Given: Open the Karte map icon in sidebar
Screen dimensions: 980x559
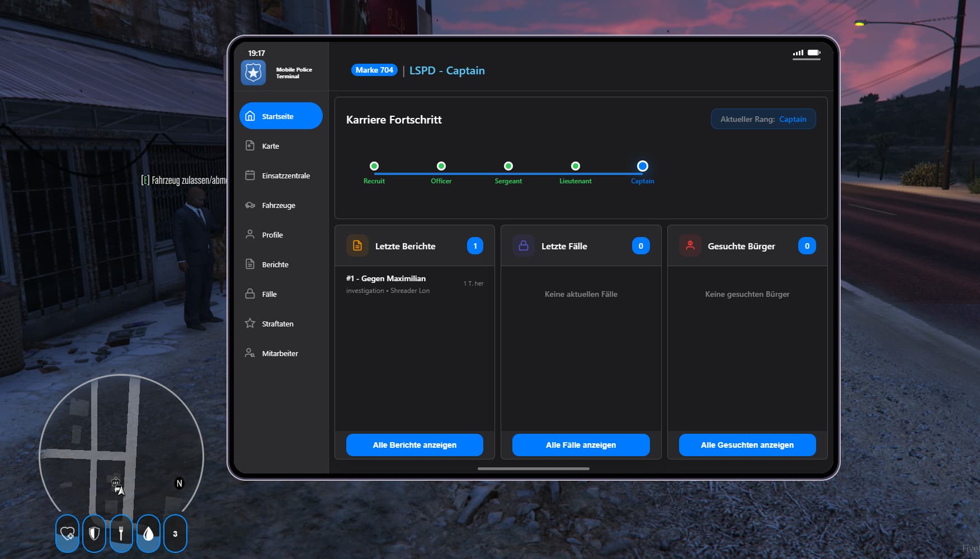Looking at the screenshot, I should click(250, 146).
